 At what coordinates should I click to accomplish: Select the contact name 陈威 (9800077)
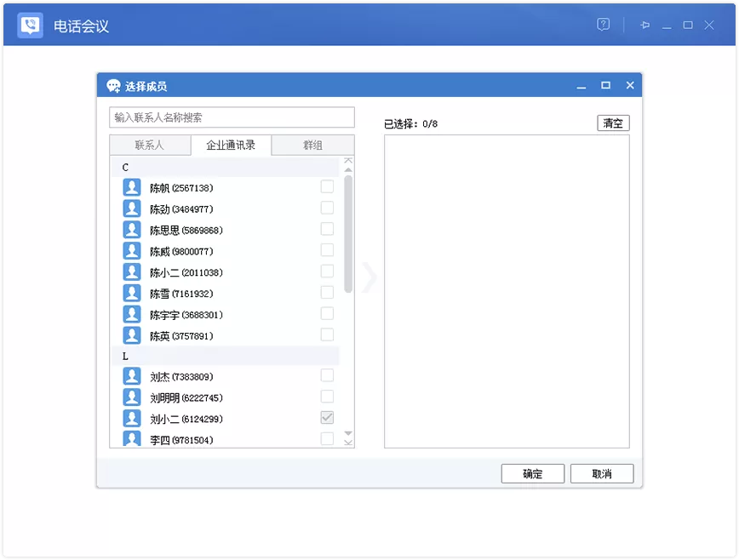[181, 252]
